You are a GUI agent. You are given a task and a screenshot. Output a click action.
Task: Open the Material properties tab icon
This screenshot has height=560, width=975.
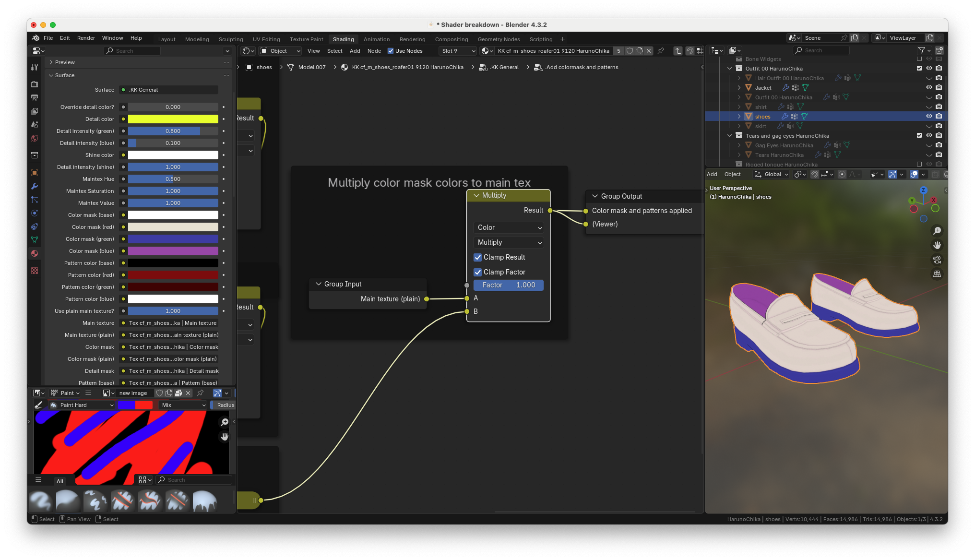pos(35,253)
